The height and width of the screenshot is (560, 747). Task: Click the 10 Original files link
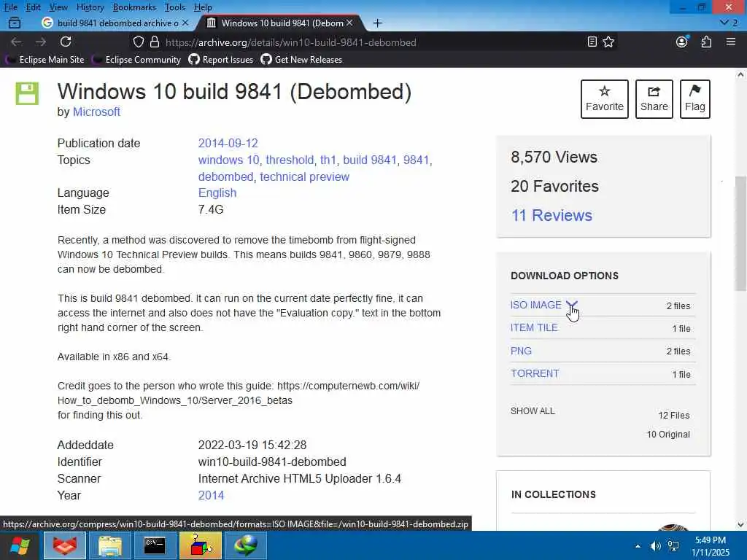click(668, 435)
